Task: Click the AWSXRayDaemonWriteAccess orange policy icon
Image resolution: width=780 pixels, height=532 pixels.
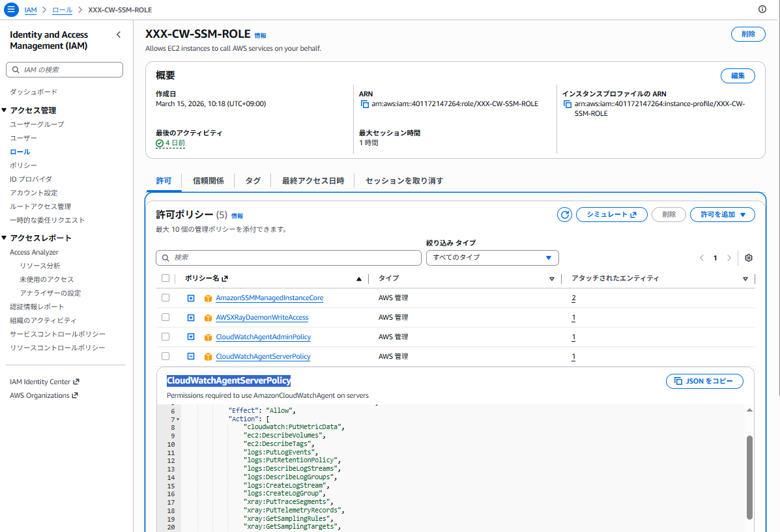Action: (x=208, y=318)
